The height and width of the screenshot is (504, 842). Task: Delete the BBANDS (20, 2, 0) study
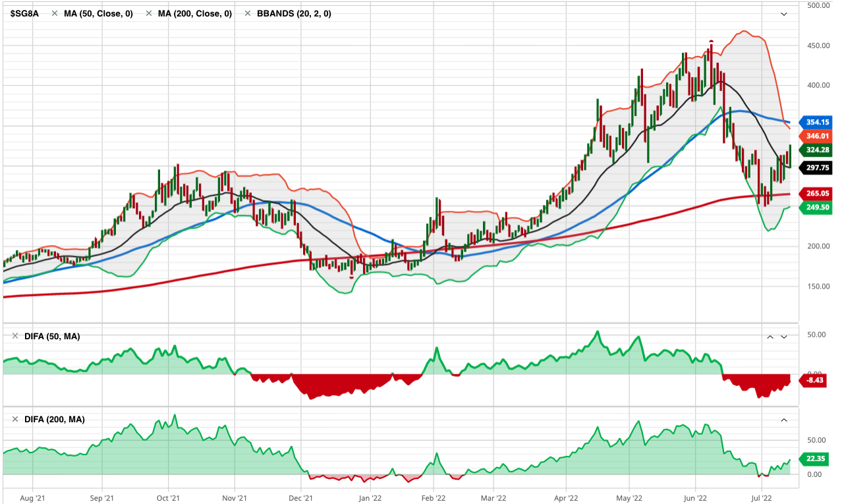248,14
